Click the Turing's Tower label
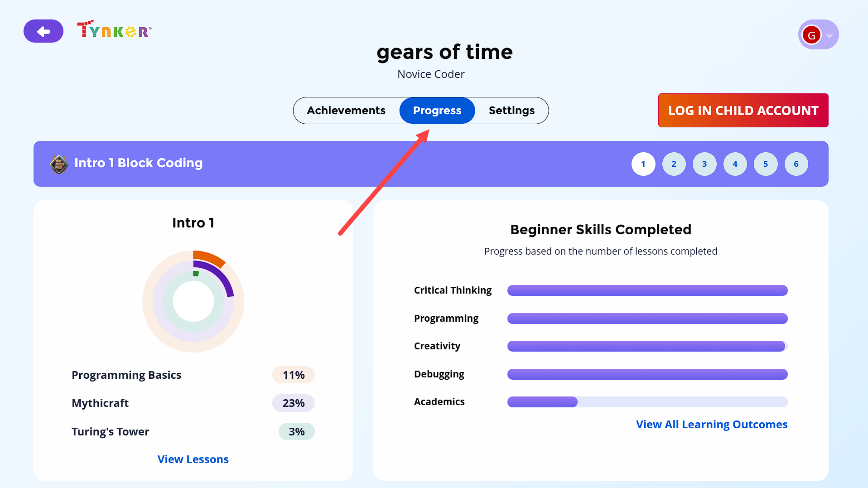This screenshot has width=868, height=488. coord(111,431)
